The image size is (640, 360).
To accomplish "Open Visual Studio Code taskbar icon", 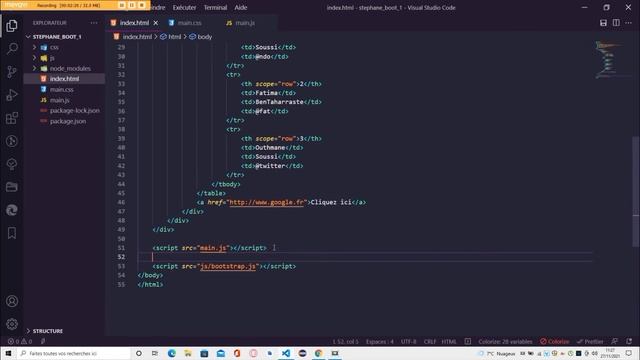I will [286, 353].
